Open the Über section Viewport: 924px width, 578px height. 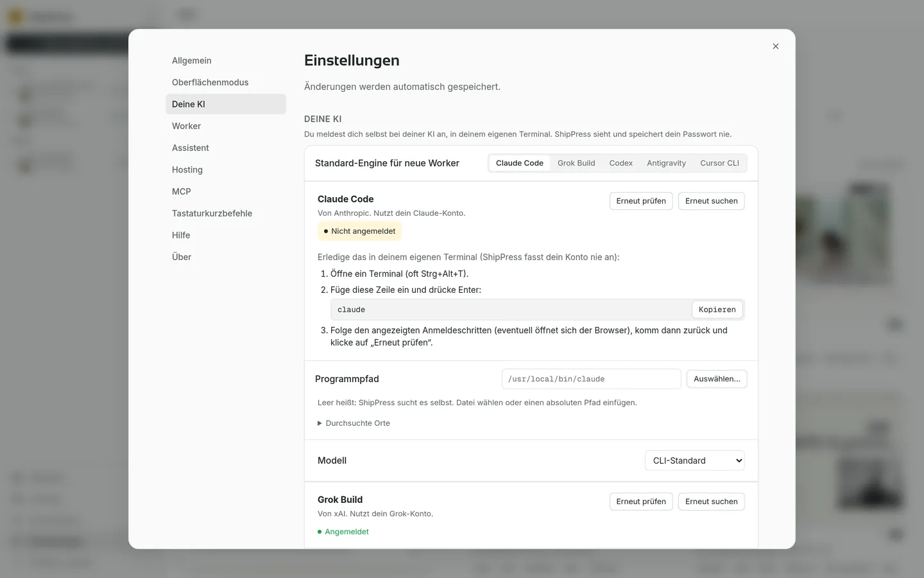click(x=226, y=257)
